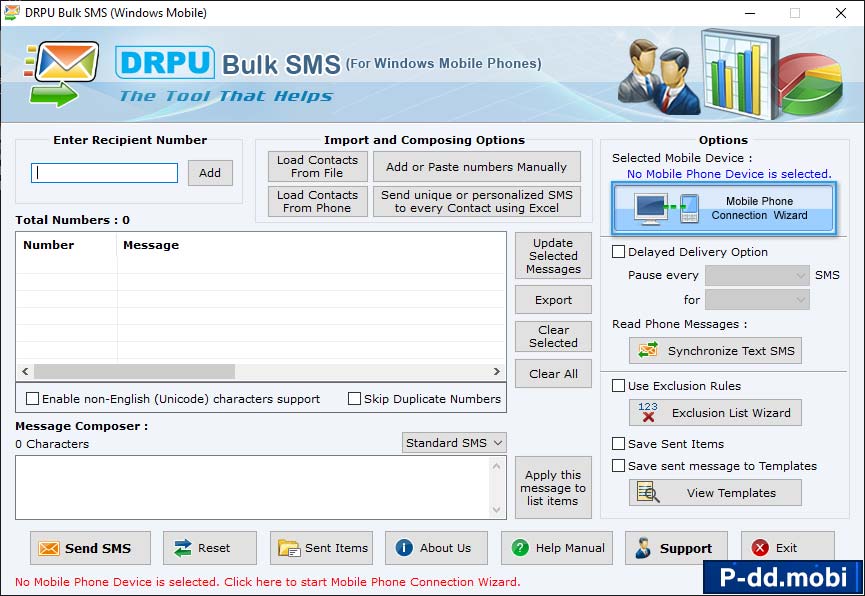This screenshot has width=865, height=596.
Task: Toggle the Delayed Delivery Option checkbox
Action: [618, 252]
